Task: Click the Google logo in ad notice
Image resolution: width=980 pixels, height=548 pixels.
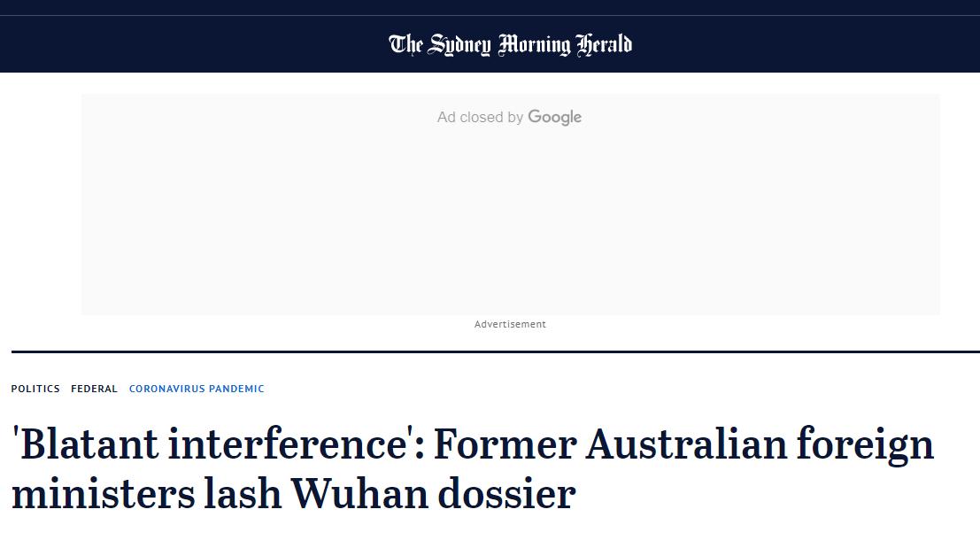Action: (555, 118)
